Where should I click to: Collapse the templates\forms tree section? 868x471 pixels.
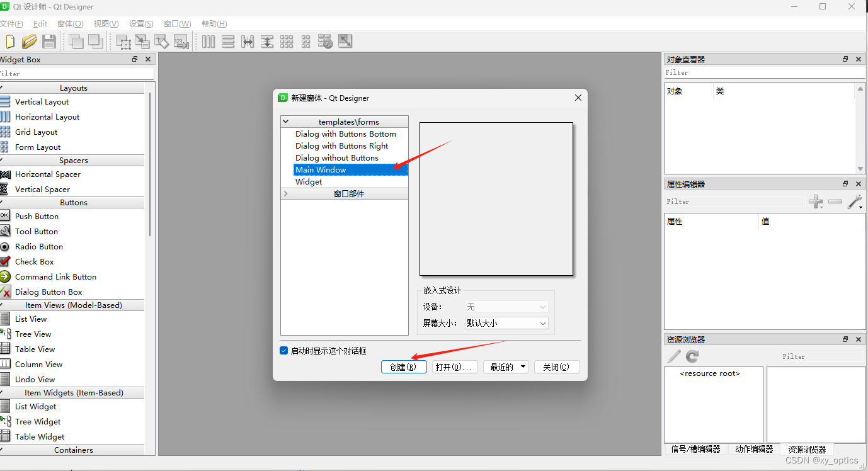click(x=286, y=122)
